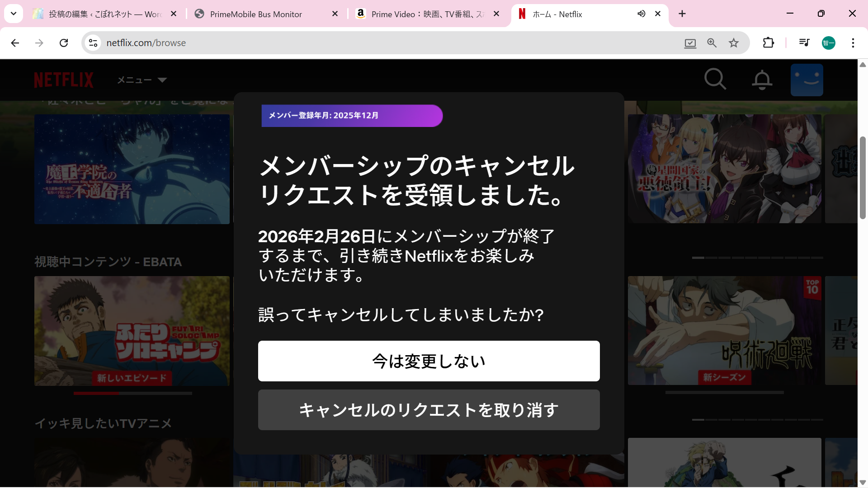Open the tab search chevron dropdown
868x488 pixels.
click(14, 14)
